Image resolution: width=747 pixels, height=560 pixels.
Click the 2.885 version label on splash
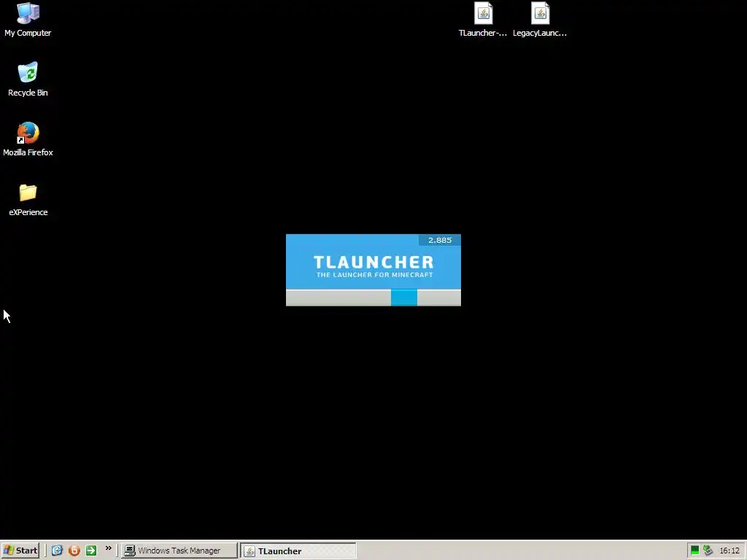click(x=440, y=240)
